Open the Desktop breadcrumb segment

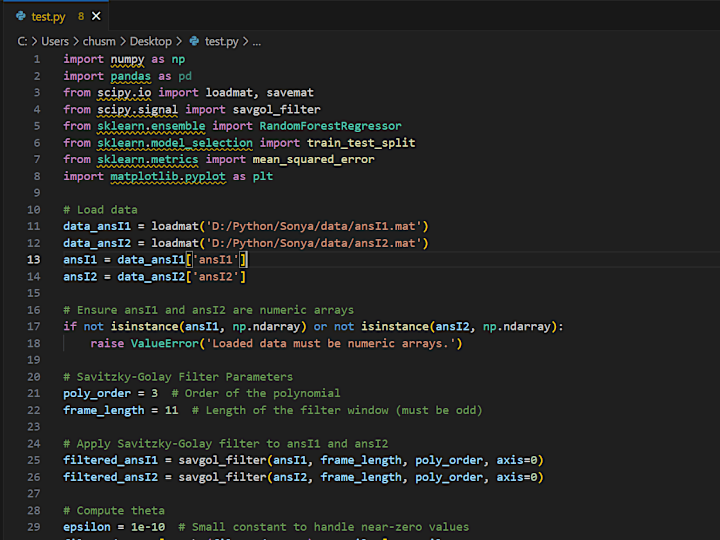click(x=151, y=41)
